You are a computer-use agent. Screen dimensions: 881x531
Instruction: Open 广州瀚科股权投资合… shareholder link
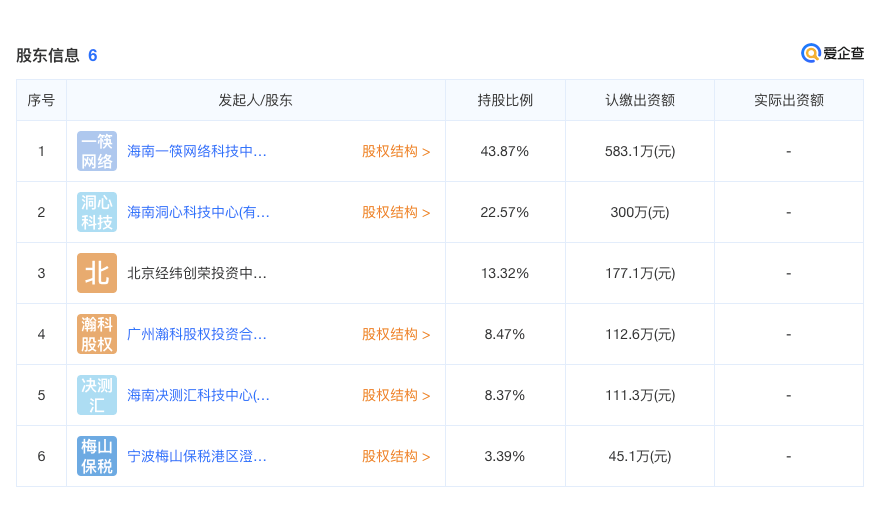[197, 334]
